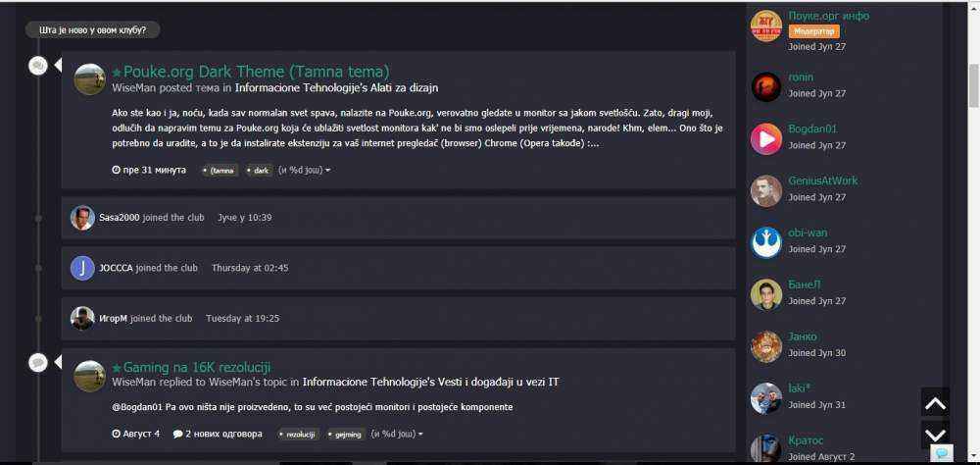This screenshot has height=465, width=980.
Task: Open Sasa2000's avatar in activity feed
Action: 82,218
